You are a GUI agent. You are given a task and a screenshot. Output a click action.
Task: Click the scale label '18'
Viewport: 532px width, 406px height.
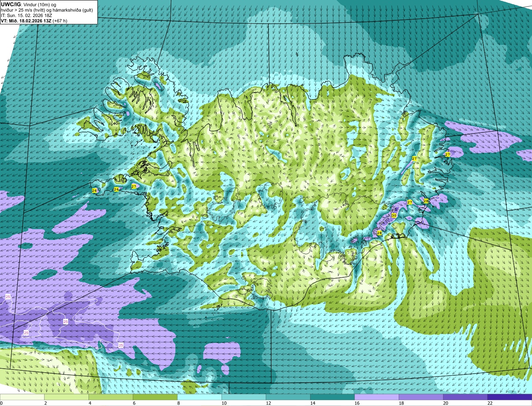[x=401, y=403]
